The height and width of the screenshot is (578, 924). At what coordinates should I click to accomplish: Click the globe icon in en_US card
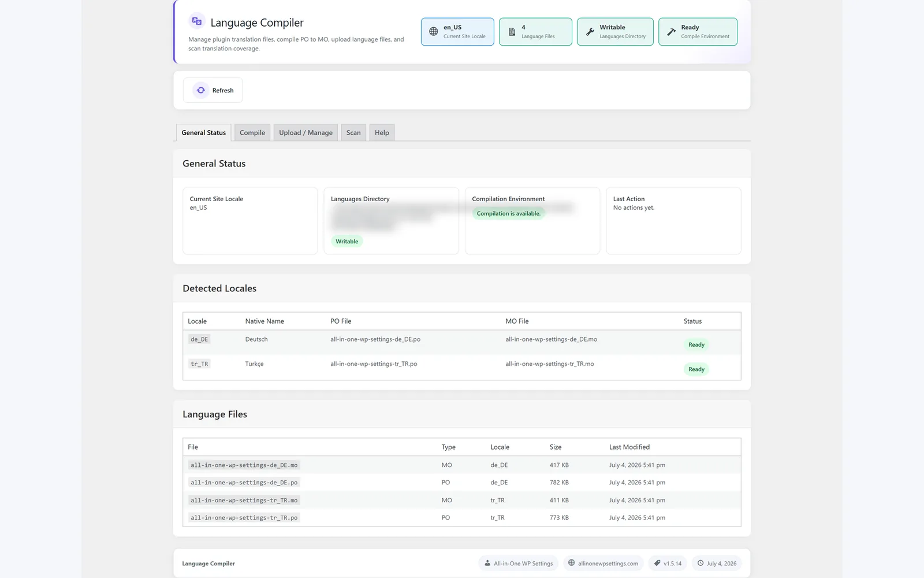[434, 32]
